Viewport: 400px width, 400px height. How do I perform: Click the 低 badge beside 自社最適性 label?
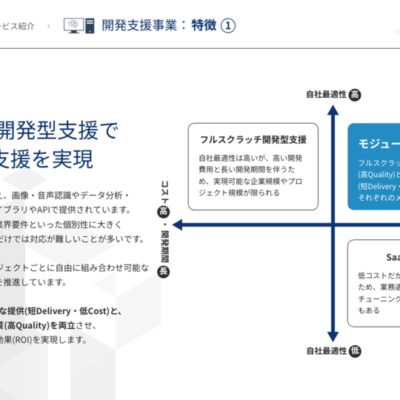coord(355,351)
